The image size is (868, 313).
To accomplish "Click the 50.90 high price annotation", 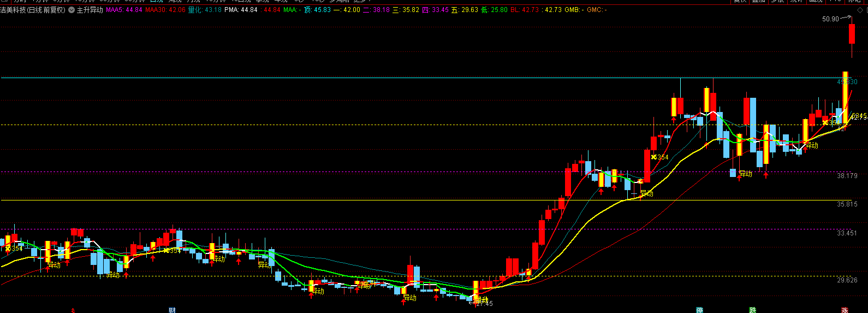I will [x=830, y=19].
